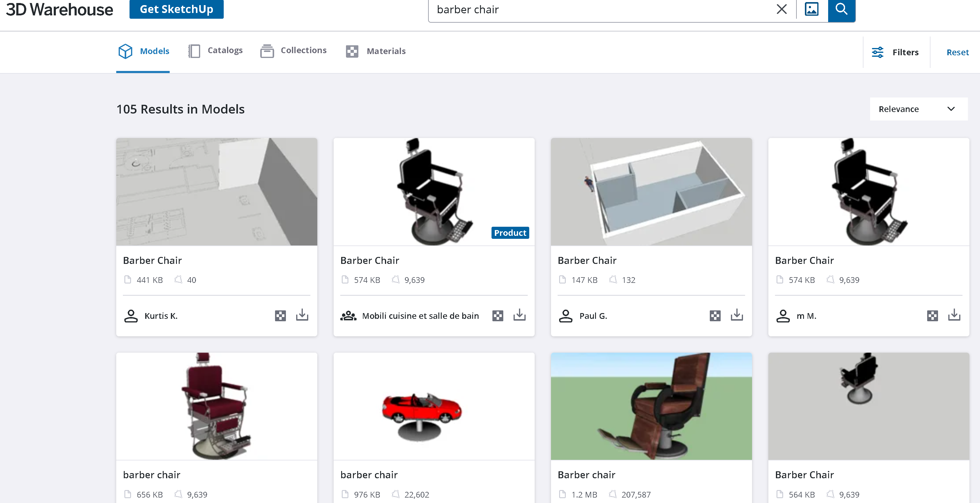Switch to the Catalogs tab

215,51
